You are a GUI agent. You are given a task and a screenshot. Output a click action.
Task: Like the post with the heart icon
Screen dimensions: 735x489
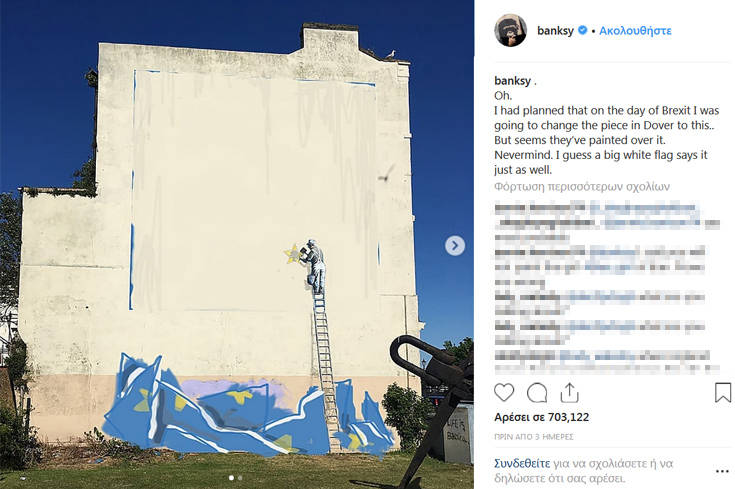504,392
